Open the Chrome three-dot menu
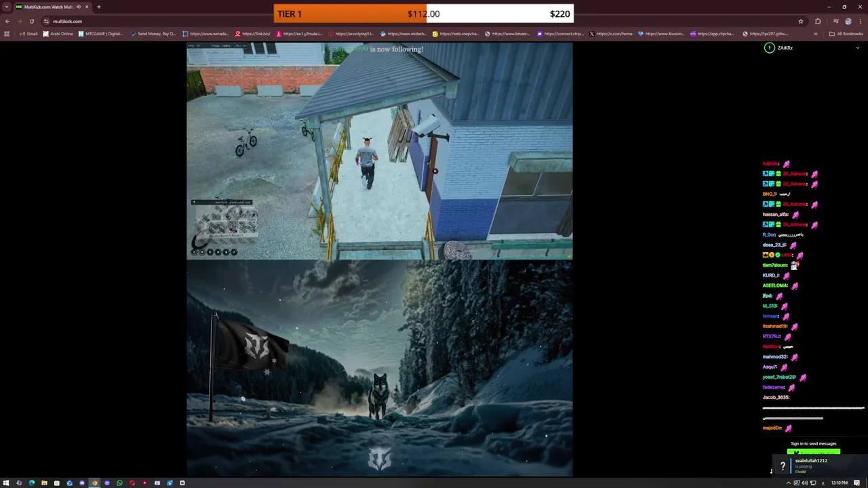868x488 pixels. pos(860,21)
